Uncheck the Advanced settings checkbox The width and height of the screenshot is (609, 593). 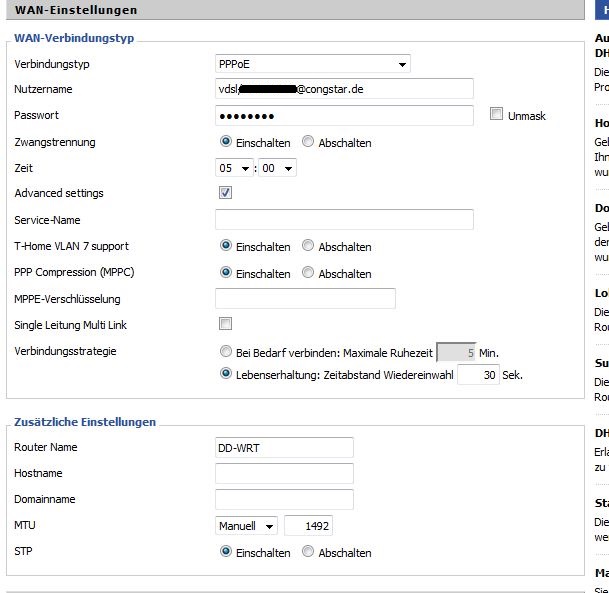225,193
